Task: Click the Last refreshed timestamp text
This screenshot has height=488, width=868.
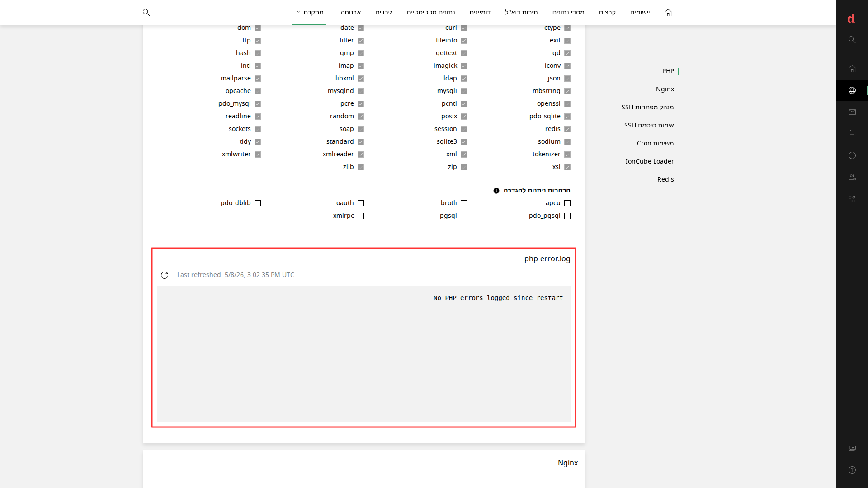Action: click(x=236, y=275)
